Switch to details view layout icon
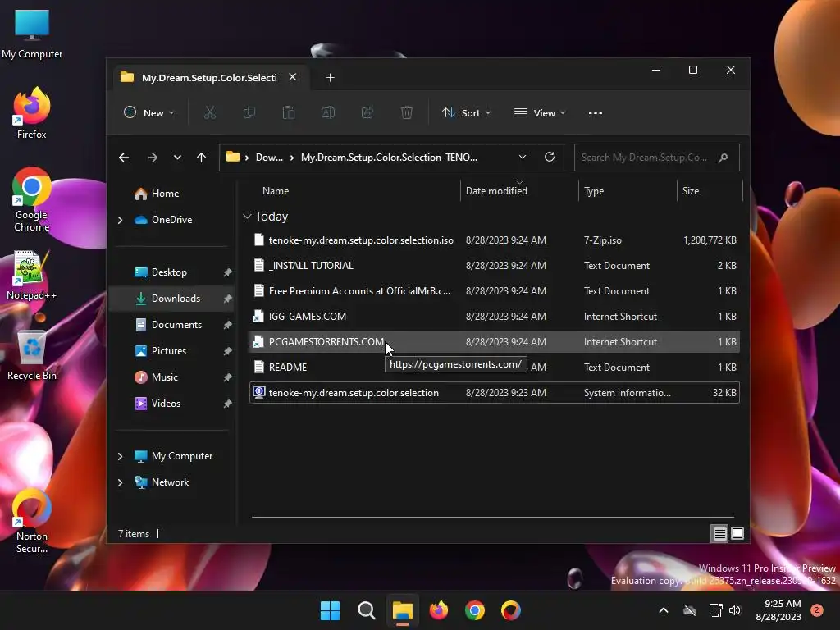This screenshot has height=630, width=840. pyautogui.click(x=719, y=533)
